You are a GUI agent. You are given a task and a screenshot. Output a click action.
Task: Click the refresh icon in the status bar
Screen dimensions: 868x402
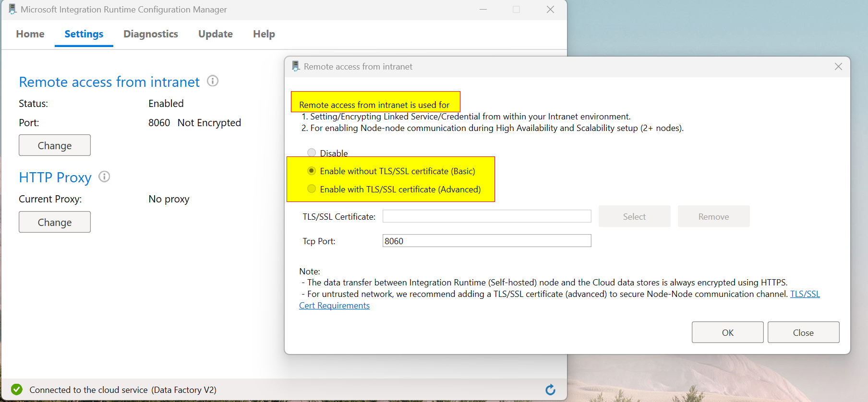pos(551,390)
